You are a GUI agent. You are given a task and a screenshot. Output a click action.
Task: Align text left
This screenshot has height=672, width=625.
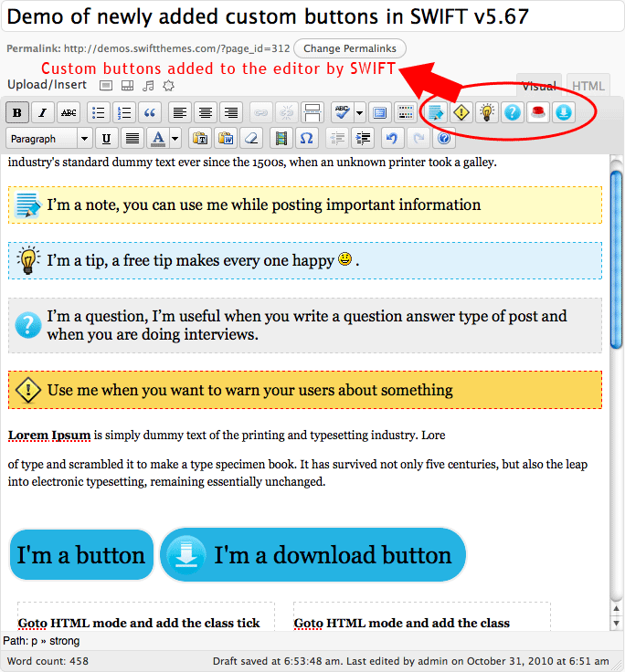pos(180,112)
